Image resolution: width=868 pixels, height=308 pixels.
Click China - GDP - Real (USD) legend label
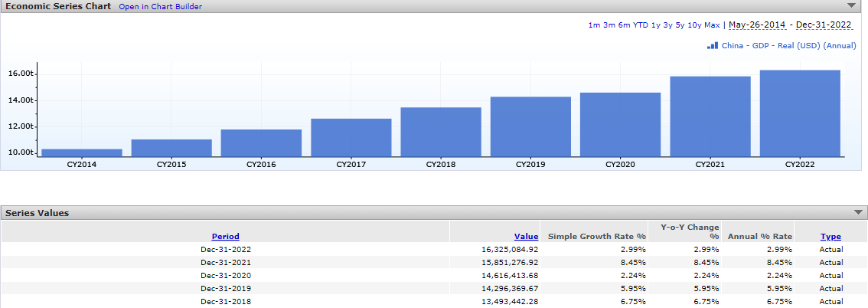tap(789, 45)
